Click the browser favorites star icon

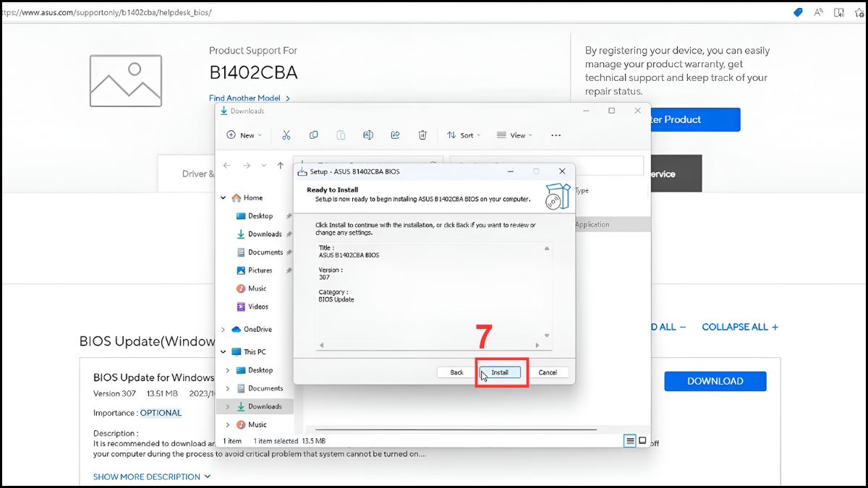click(858, 12)
